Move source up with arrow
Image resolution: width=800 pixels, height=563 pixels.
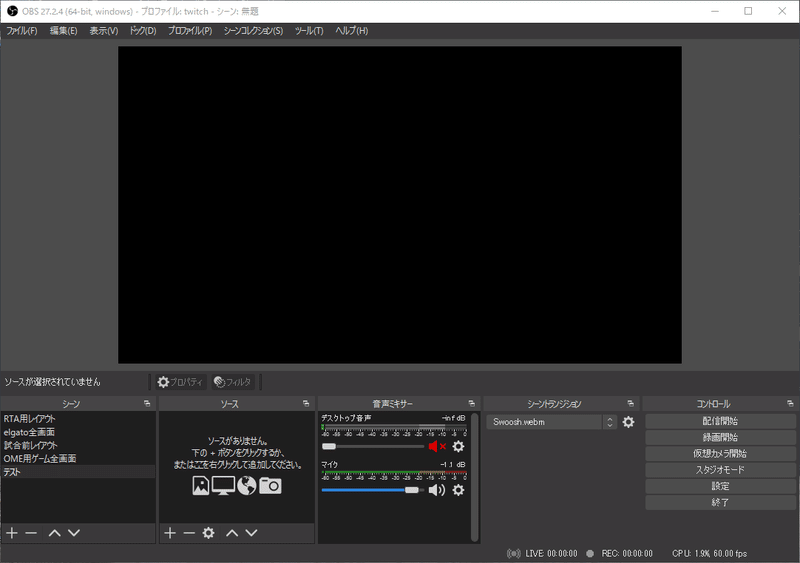tap(232, 533)
